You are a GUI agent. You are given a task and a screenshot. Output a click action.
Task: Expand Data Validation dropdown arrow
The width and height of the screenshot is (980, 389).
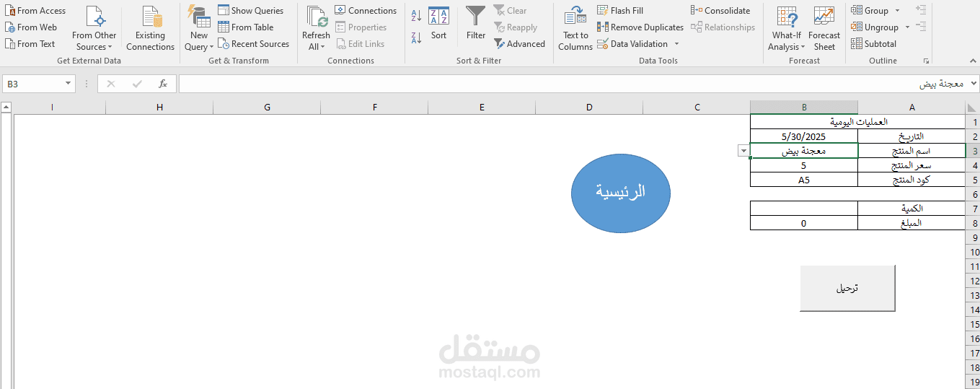676,44
